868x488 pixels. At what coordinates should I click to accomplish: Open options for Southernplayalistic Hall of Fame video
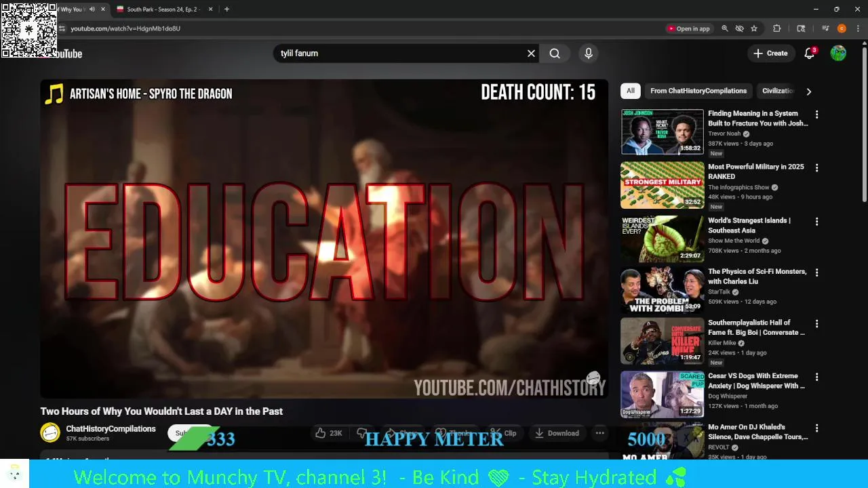tap(816, 324)
